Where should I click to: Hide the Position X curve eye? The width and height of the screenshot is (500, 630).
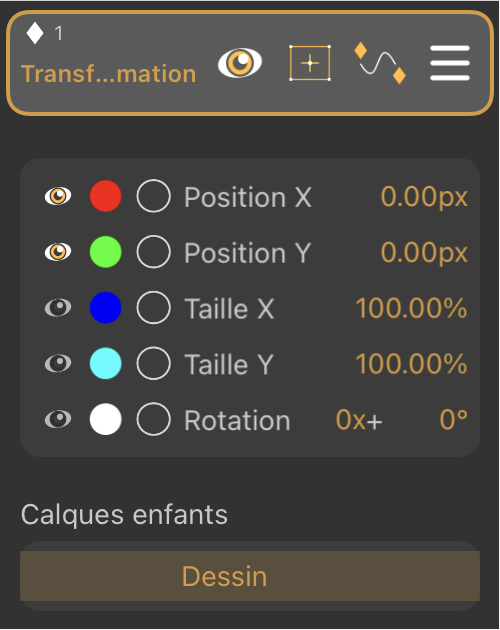click(x=58, y=196)
